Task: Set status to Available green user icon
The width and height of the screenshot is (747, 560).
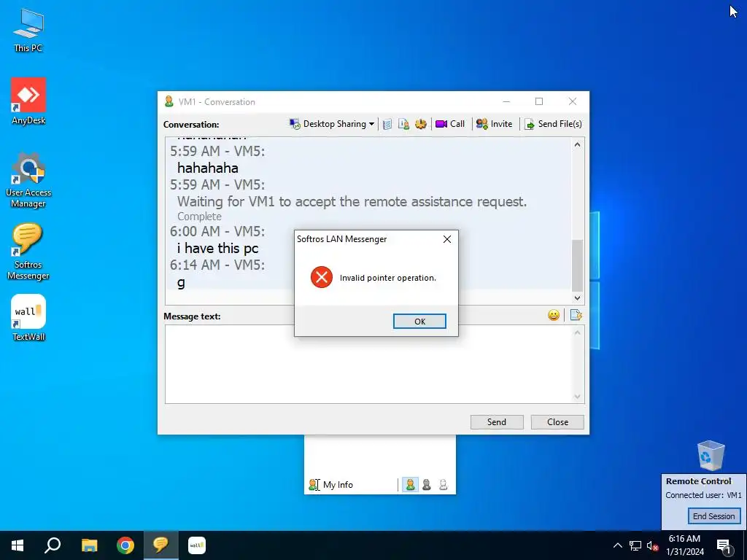Action: pyautogui.click(x=410, y=485)
